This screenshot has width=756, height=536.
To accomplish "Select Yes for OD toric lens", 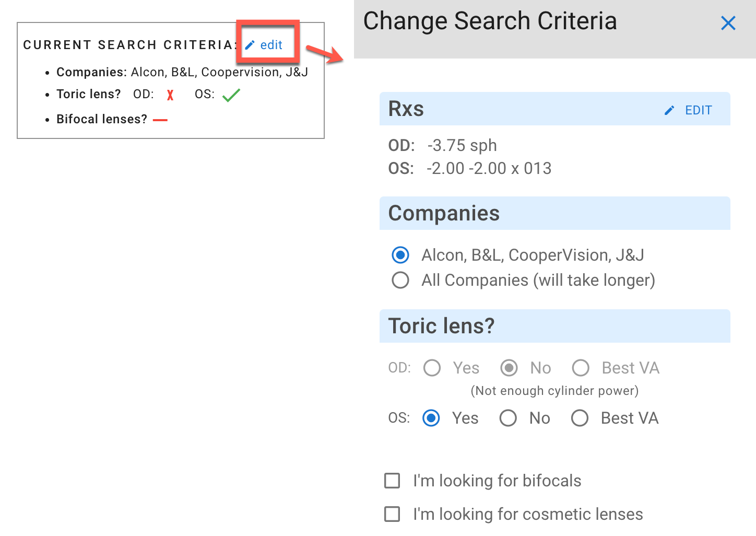I will pyautogui.click(x=432, y=368).
